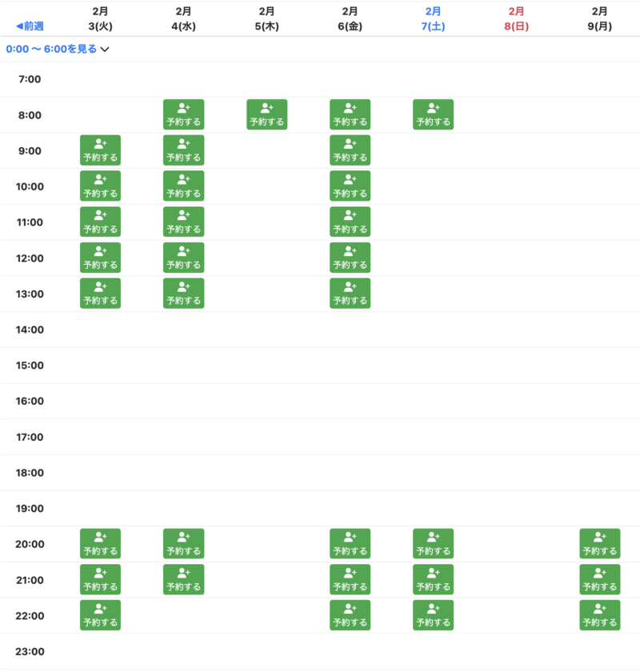
Task: Book the 12:00 slot on Feb 6 (金)
Action: pos(350,258)
